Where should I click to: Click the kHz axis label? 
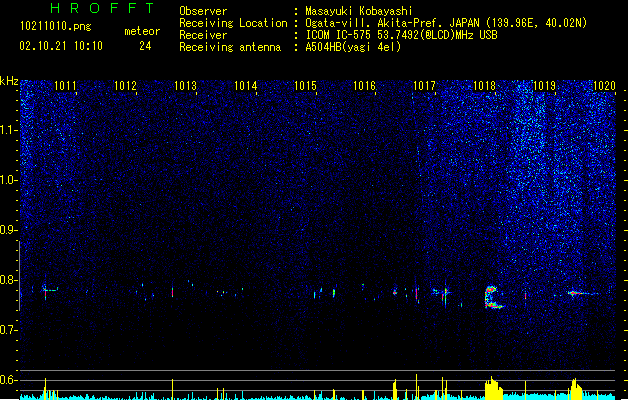tap(9, 81)
